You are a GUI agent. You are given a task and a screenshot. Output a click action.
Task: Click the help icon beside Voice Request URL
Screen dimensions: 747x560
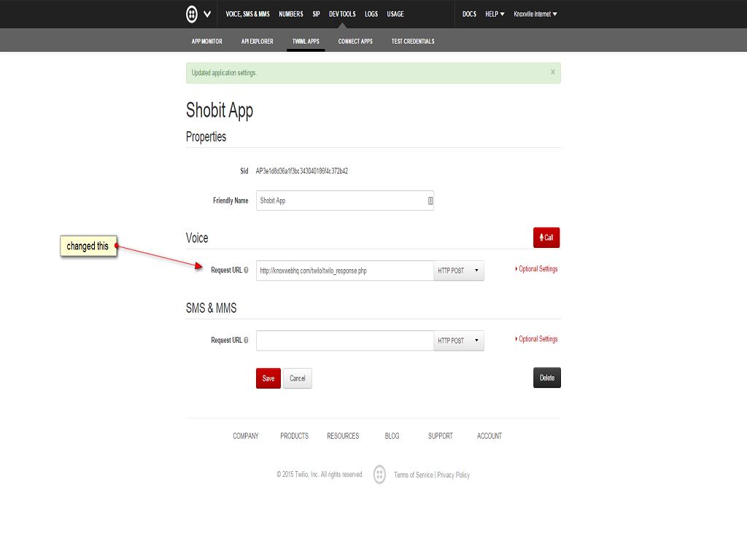coord(246,270)
